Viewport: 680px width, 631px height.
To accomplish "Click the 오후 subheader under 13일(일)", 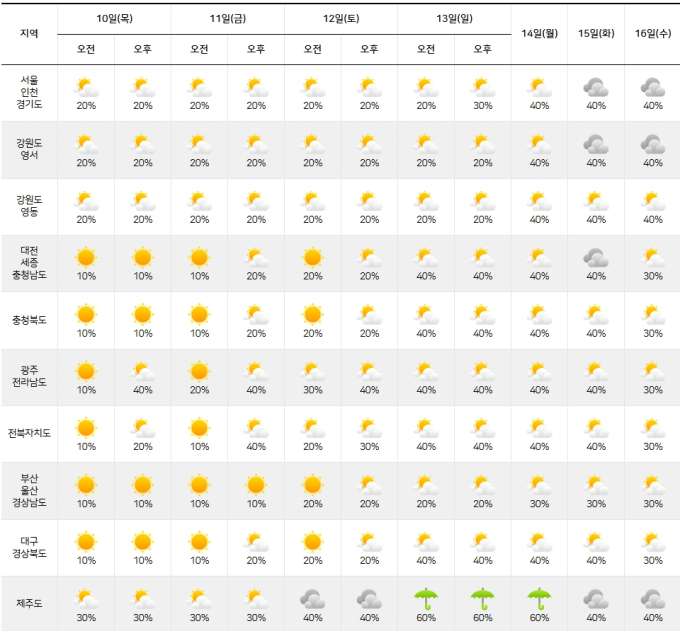I will pos(483,49).
